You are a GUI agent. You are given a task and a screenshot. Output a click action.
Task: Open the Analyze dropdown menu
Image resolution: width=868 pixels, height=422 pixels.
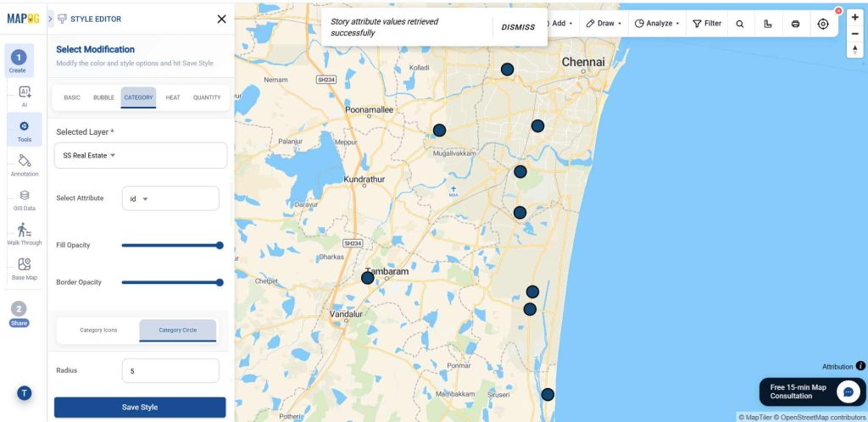coord(657,23)
